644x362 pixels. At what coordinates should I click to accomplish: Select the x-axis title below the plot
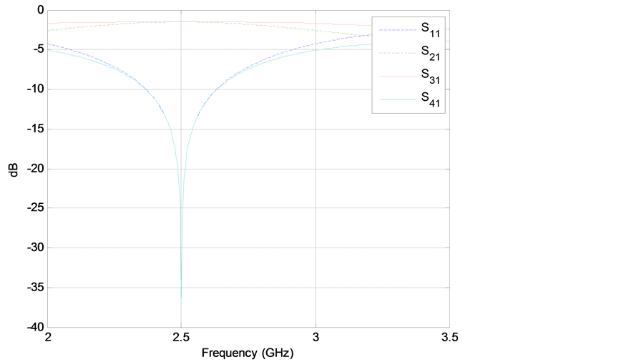247,353
